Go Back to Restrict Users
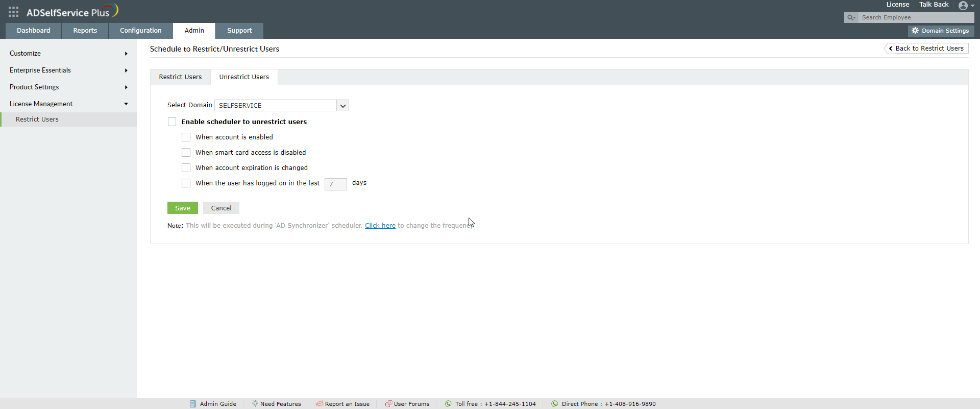 (926, 49)
